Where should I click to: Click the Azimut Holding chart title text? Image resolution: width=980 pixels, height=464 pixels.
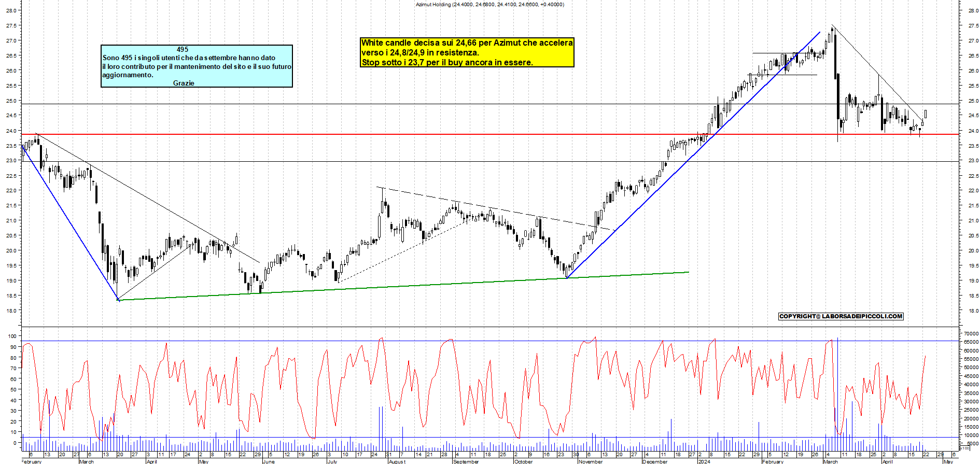click(489, 4)
